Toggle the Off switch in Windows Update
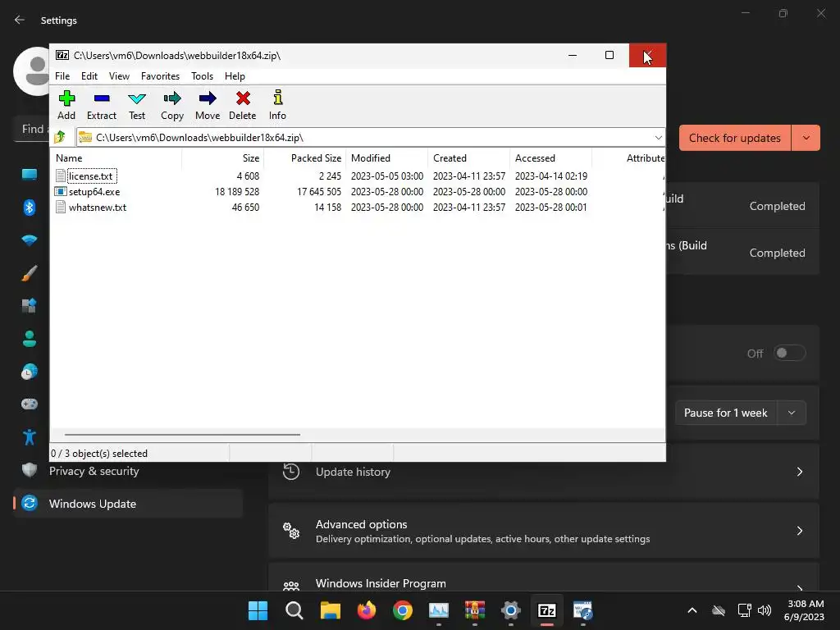The image size is (840, 630). (789, 353)
